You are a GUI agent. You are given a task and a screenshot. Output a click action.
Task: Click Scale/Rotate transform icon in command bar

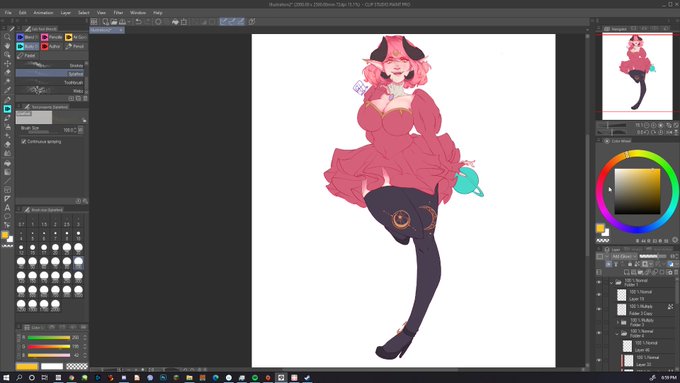click(x=184, y=22)
